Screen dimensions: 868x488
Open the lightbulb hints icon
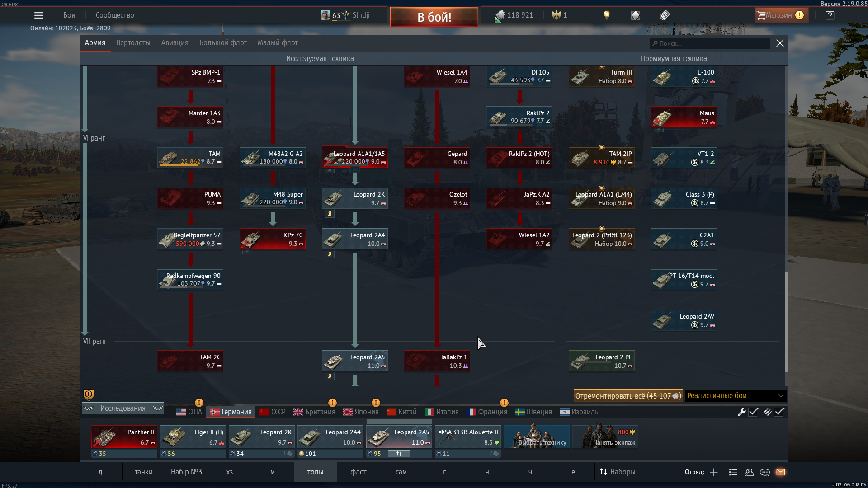coord(607,15)
